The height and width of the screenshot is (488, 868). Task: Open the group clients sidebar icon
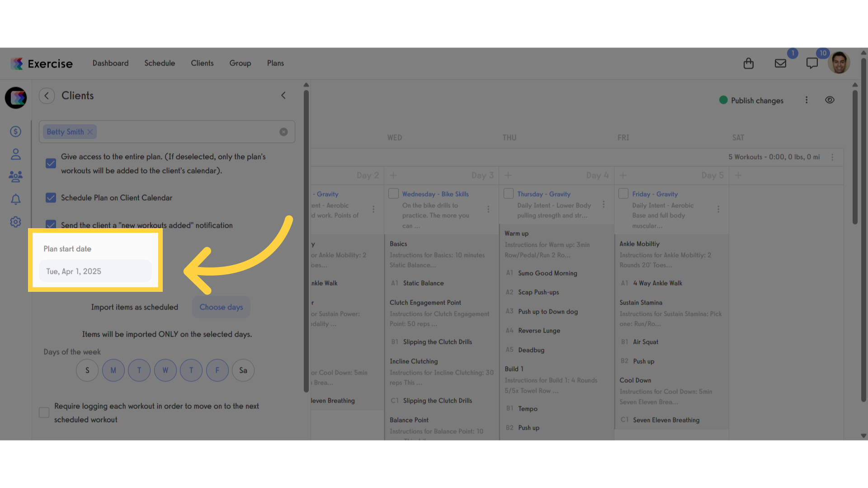(x=16, y=177)
